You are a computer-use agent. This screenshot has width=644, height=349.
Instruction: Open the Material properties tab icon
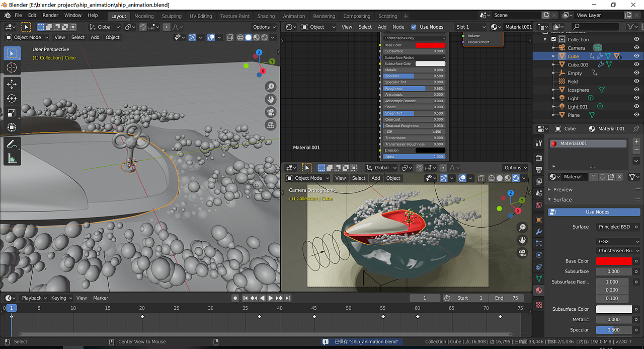[x=539, y=291]
